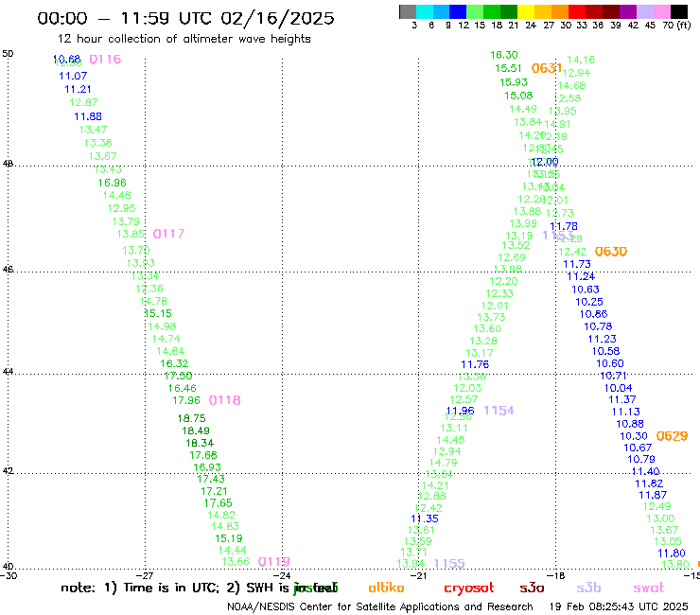700x615 pixels.
Task: Click the 'altika' satellite legend label
Action: pos(386,588)
